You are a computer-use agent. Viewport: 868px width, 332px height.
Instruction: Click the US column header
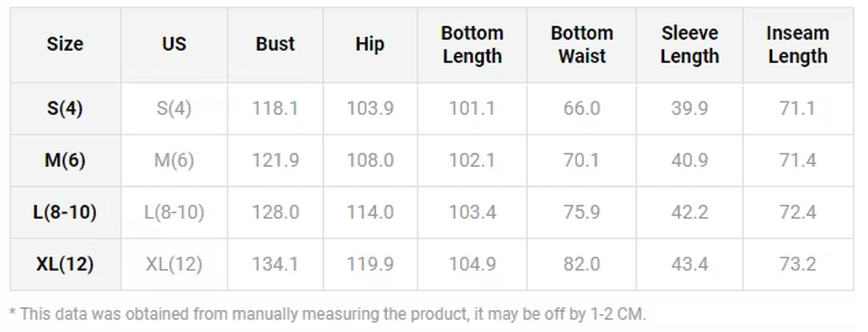point(174,44)
